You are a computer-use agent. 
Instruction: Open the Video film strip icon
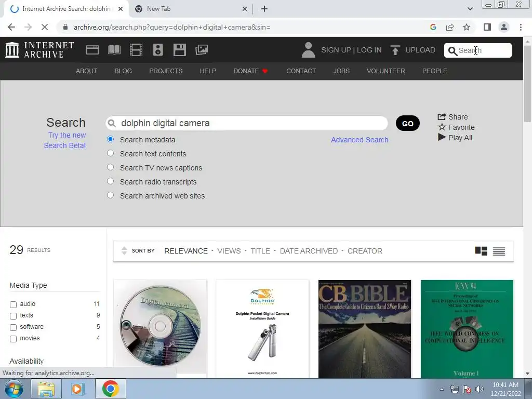[x=136, y=50]
